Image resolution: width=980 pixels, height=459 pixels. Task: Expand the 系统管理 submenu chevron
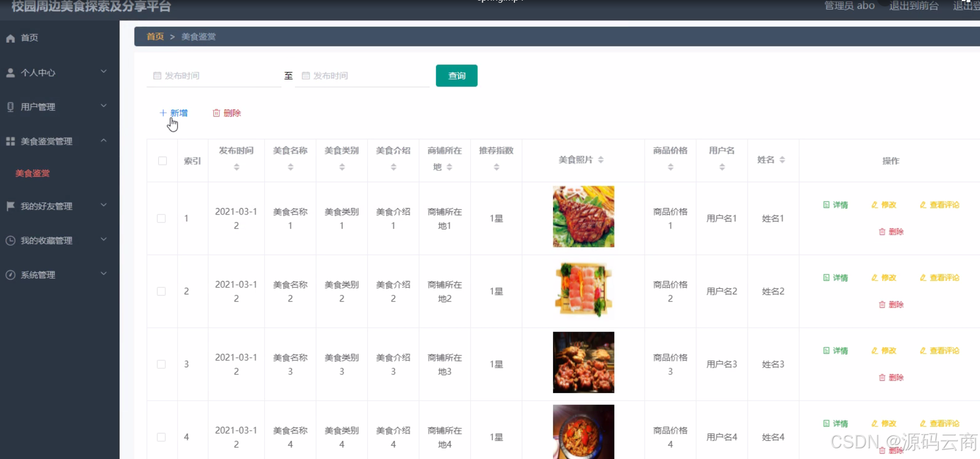(104, 273)
